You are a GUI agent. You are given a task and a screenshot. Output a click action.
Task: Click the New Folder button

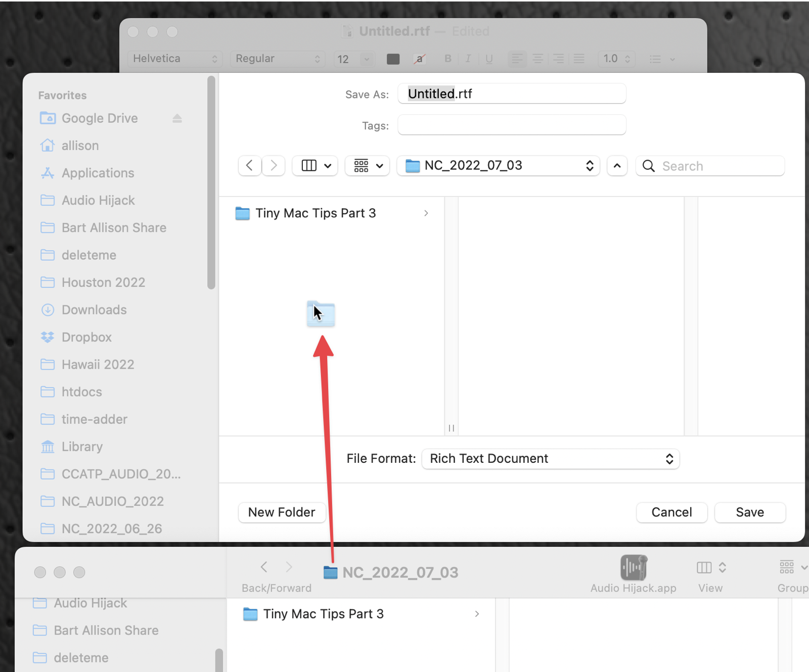click(x=282, y=512)
